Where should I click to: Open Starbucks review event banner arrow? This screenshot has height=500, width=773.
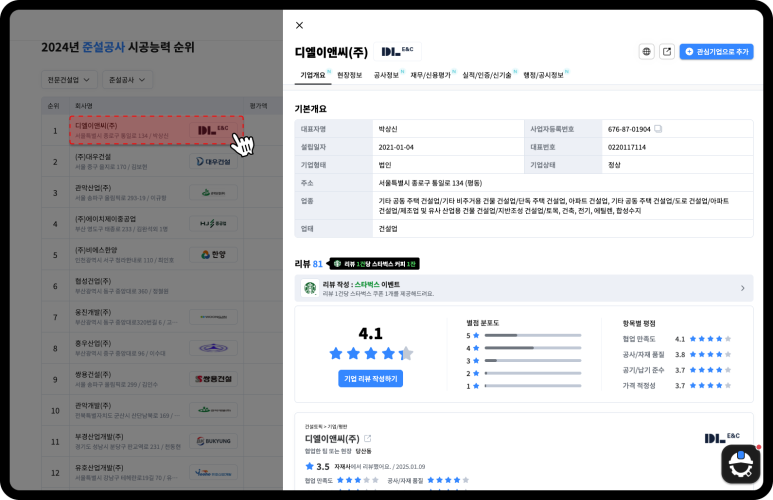[742, 288]
